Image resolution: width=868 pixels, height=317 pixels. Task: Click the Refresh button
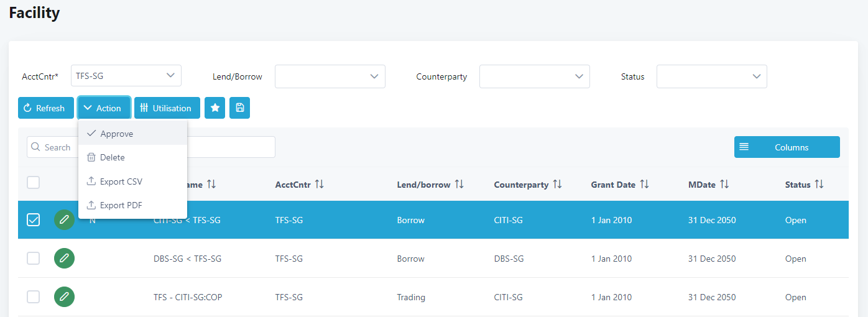[x=45, y=108]
